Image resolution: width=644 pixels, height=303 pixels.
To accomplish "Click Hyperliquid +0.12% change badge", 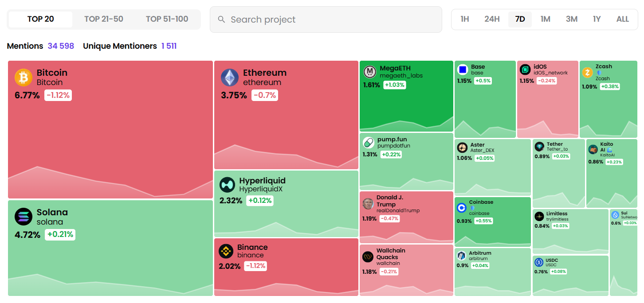I will [260, 201].
